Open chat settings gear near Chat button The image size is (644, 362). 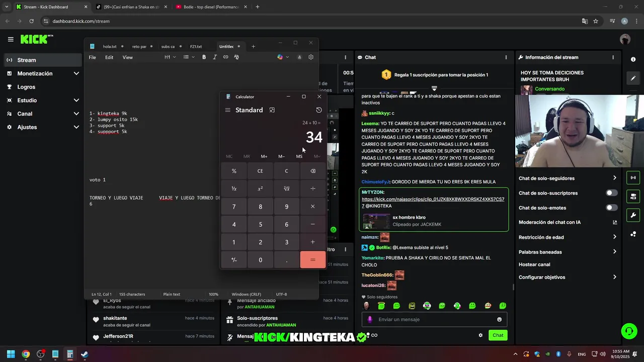pos(480,335)
